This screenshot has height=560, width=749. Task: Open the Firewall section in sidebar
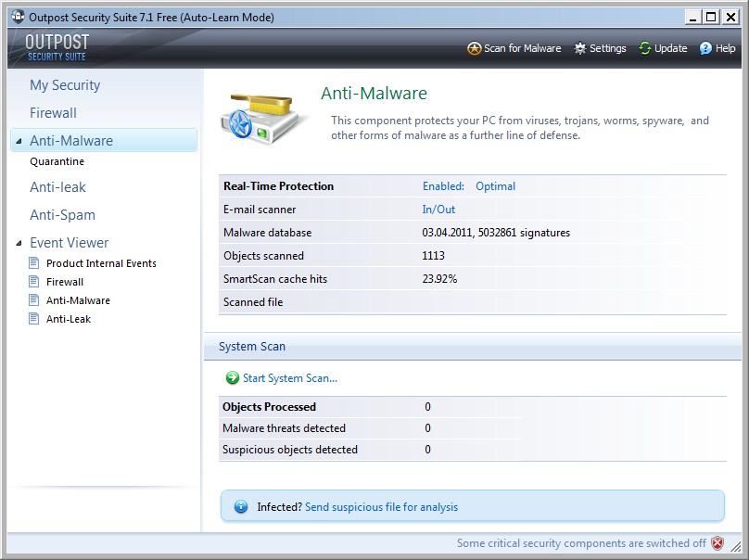pos(53,113)
